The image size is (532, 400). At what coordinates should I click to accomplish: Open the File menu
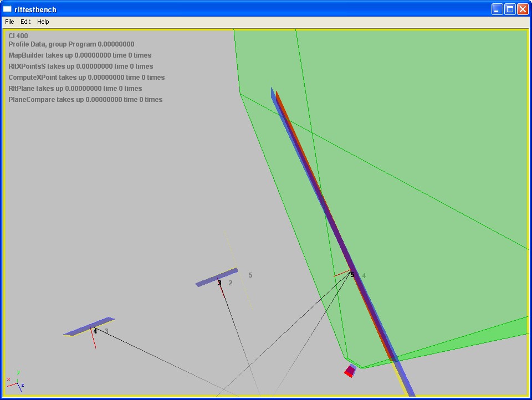(x=9, y=22)
